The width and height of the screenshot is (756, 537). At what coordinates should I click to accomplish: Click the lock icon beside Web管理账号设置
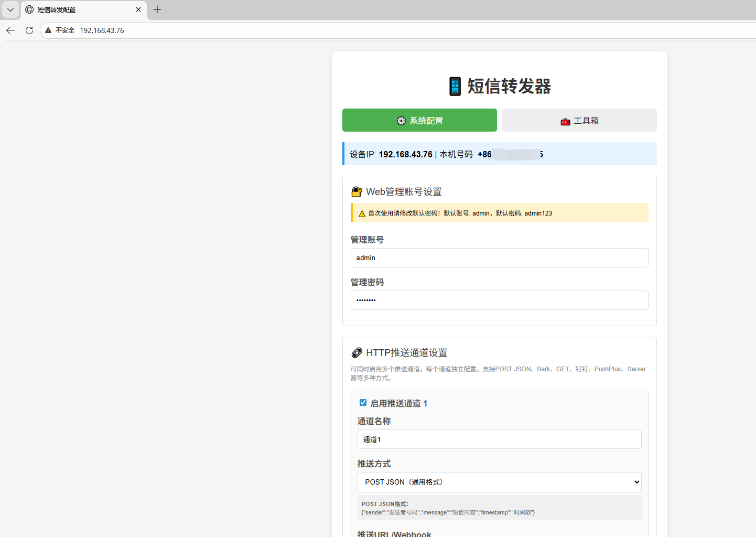(357, 192)
